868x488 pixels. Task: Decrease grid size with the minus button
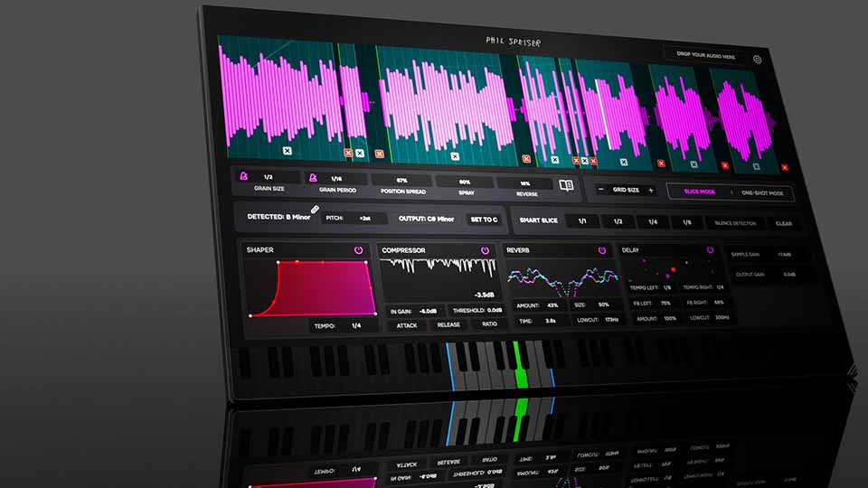tap(600, 190)
